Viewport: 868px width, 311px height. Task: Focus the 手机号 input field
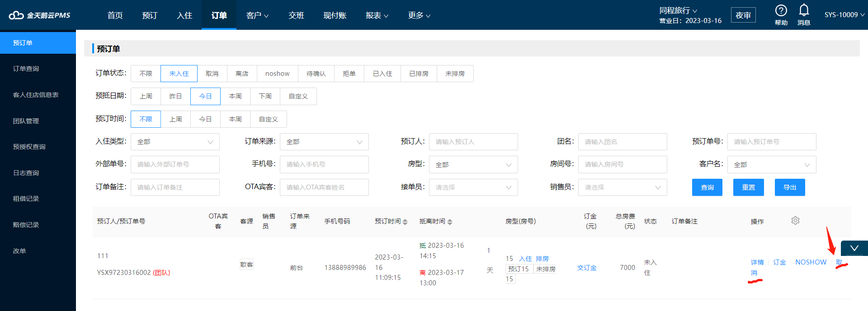tap(324, 165)
